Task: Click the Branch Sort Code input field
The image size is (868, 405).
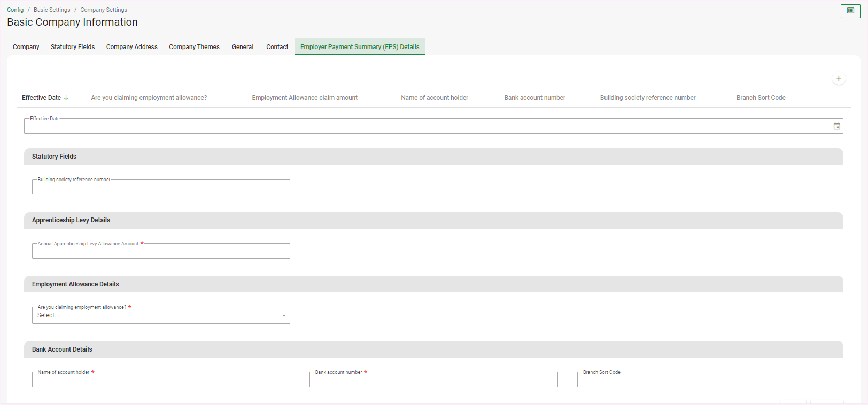Action: [706, 380]
